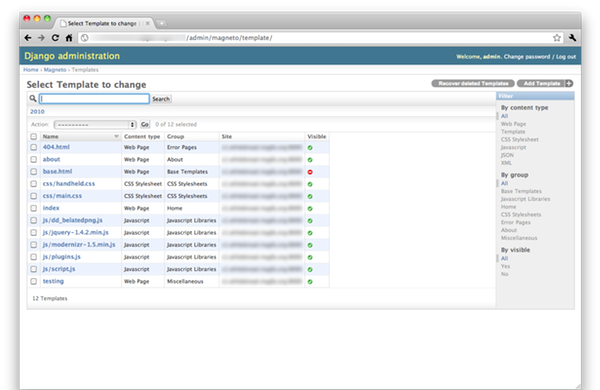This screenshot has width=600, height=390.
Task: Close the Select Template browser tab
Action: 147,23
